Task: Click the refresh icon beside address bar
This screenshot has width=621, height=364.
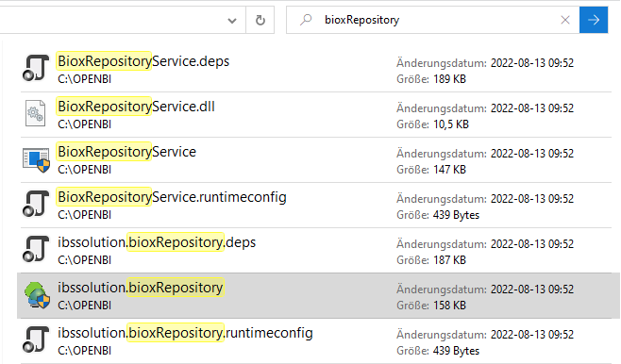Action: point(260,20)
